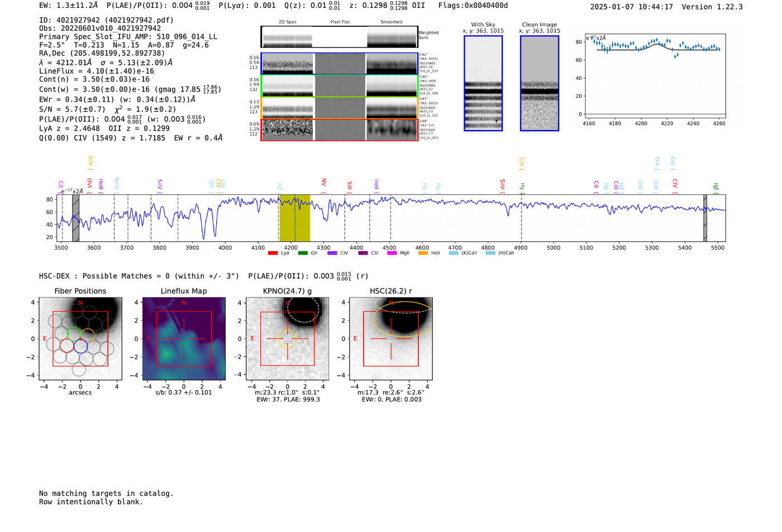Click the 'Pixel Flat' column header
782x532 pixels.
[340, 22]
